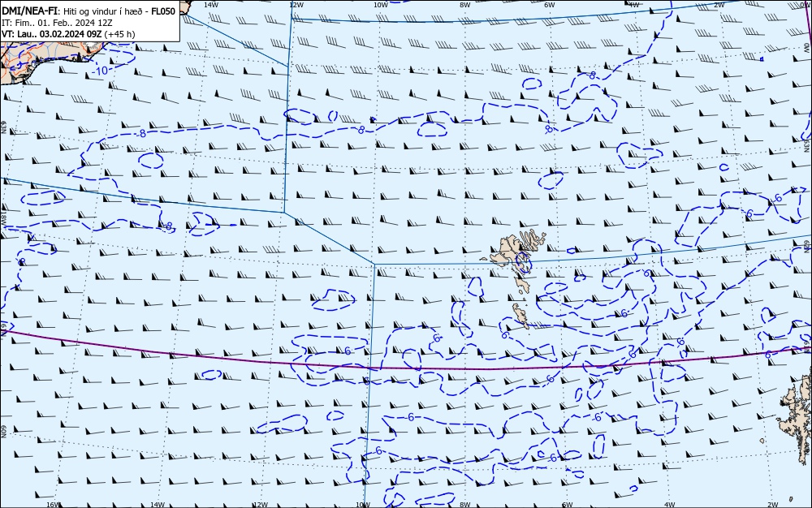Viewport: 812px width, 508px height.
Task: Click the "2W" longitude label on bottom edge
Action: [773, 505]
